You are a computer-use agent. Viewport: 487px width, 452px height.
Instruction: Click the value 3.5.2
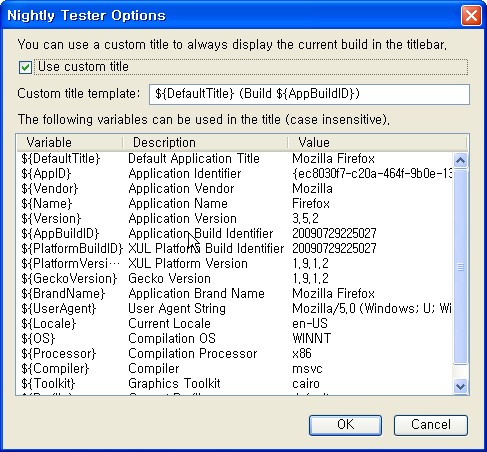tap(305, 218)
